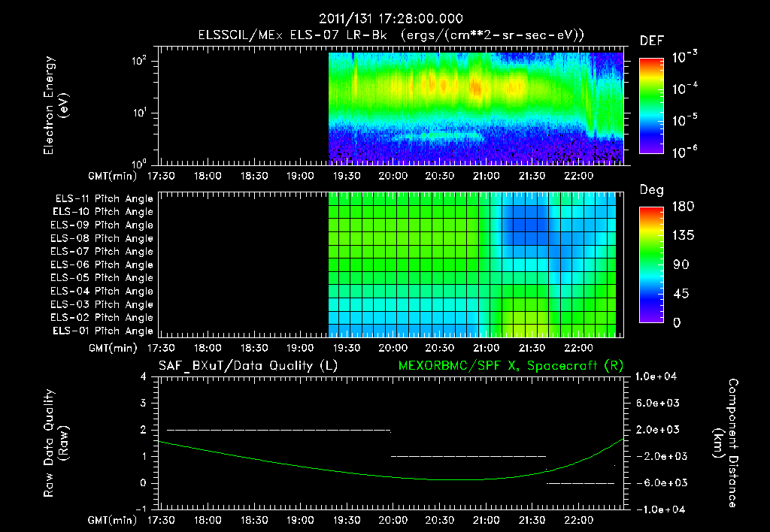Click the SAF_BXuT/Data Quality (L) legend
Image resolution: width=770 pixels, height=532 pixels.
[x=248, y=366]
